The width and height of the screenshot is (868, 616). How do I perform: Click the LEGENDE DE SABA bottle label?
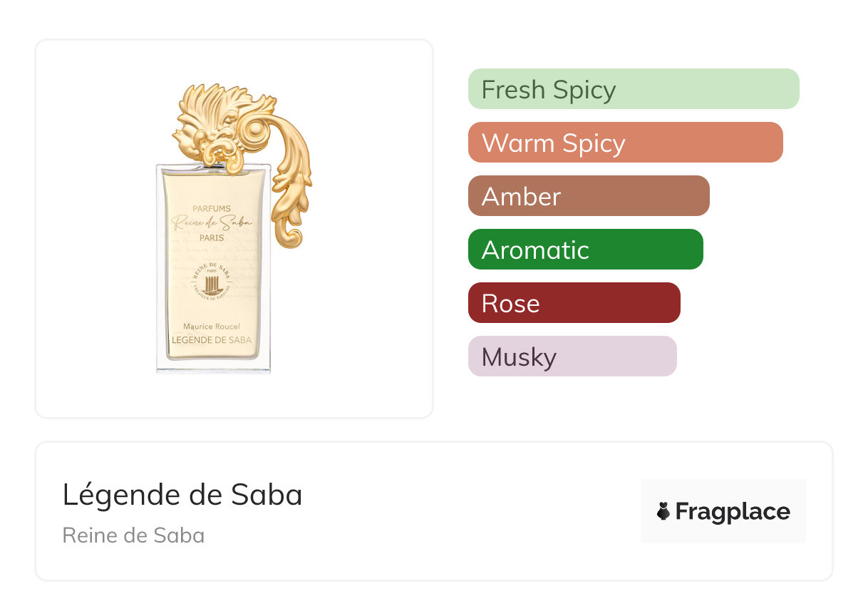pos(212,340)
